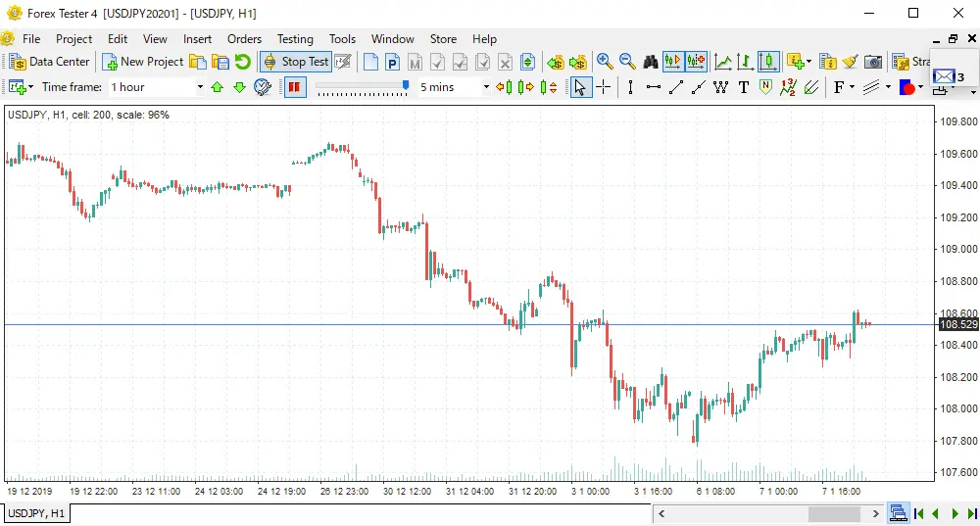The height and width of the screenshot is (526, 980).
Task: Open the mail notification envelope
Action: click(943, 76)
